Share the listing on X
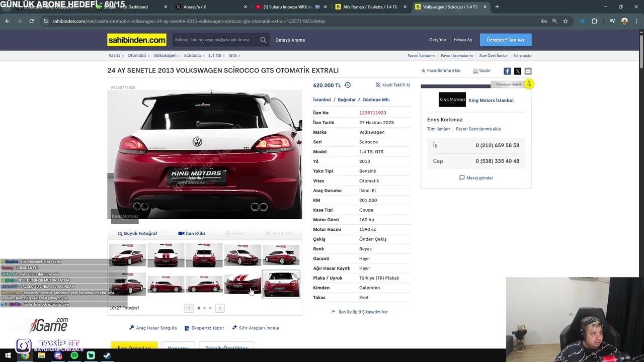 (518, 71)
